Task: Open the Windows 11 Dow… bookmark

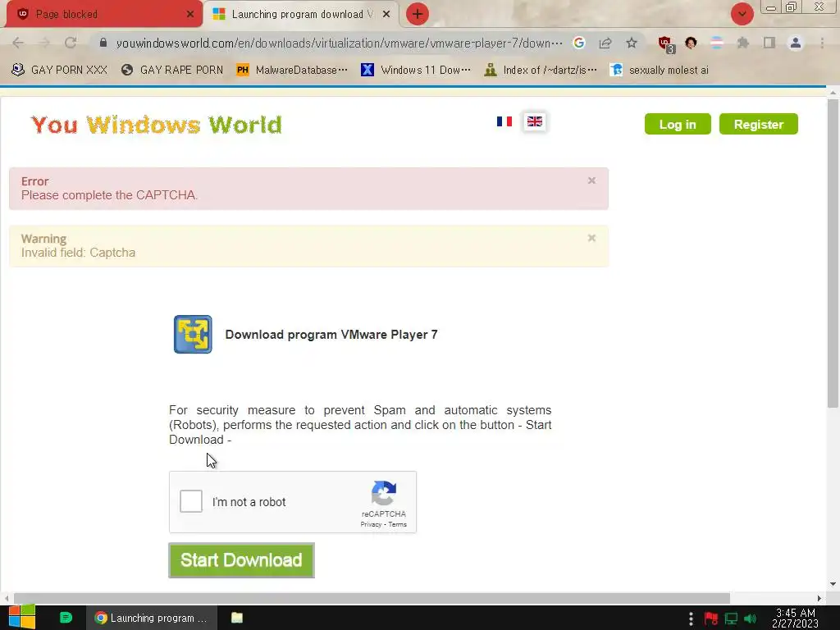Action: [416, 70]
